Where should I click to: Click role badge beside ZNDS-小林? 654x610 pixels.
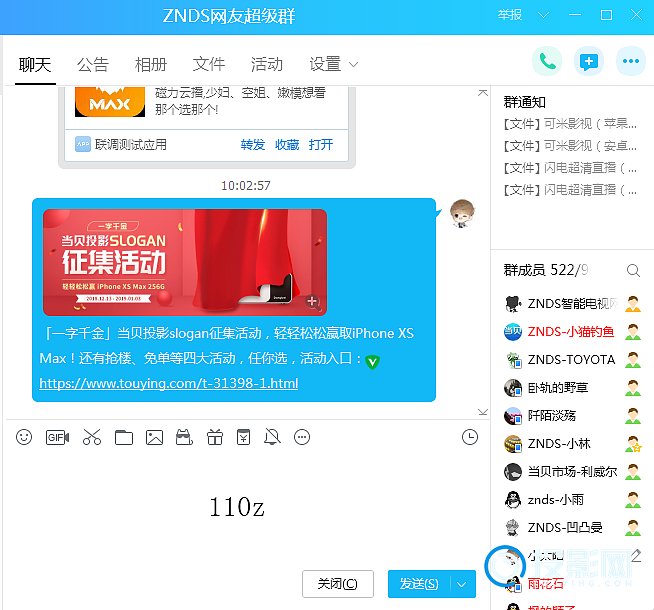633,444
